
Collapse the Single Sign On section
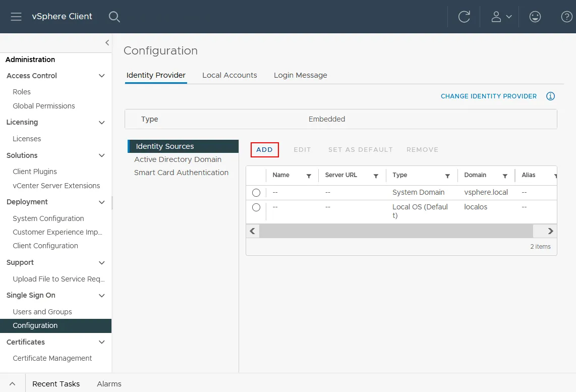tap(101, 296)
